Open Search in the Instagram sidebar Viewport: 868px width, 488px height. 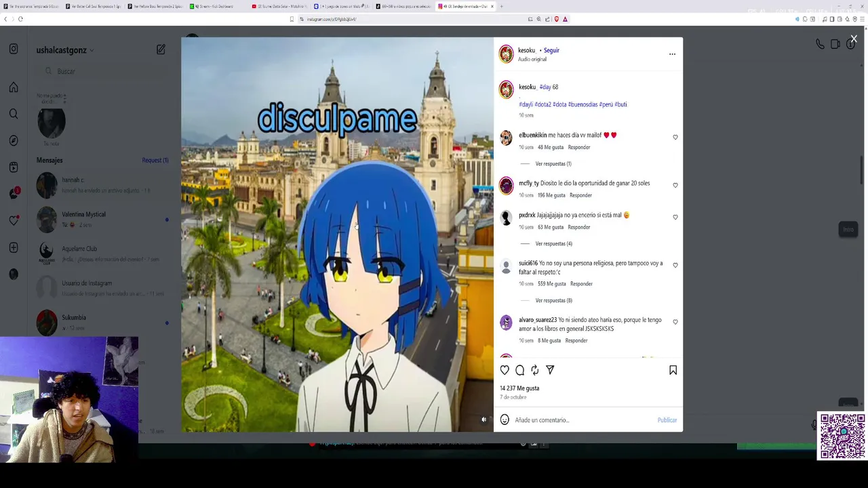(x=14, y=114)
